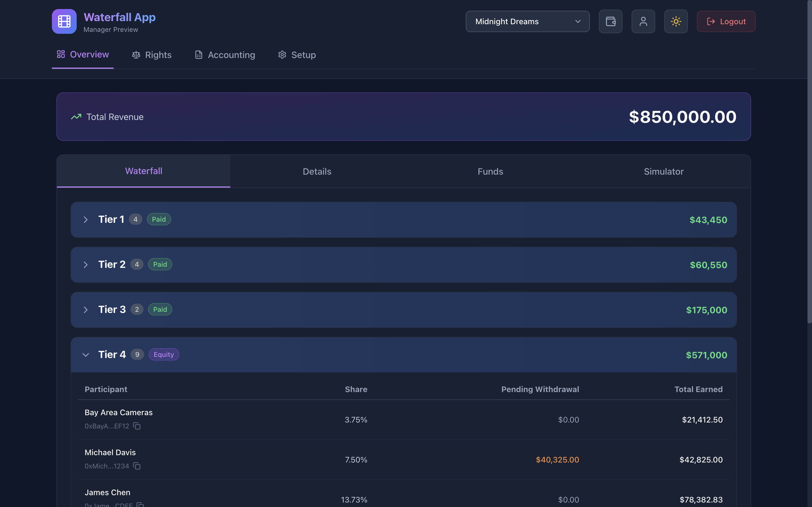
Task: Copy James Chen wallet address
Action: pyautogui.click(x=140, y=505)
